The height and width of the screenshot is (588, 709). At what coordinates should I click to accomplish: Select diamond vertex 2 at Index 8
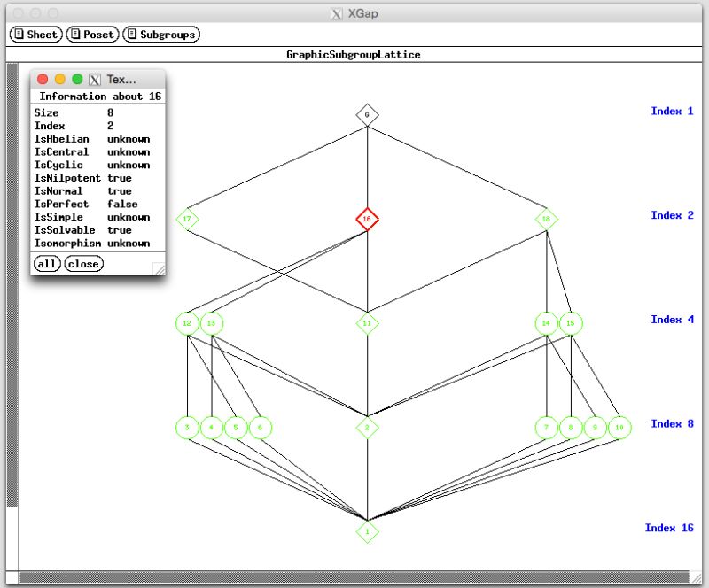point(367,427)
